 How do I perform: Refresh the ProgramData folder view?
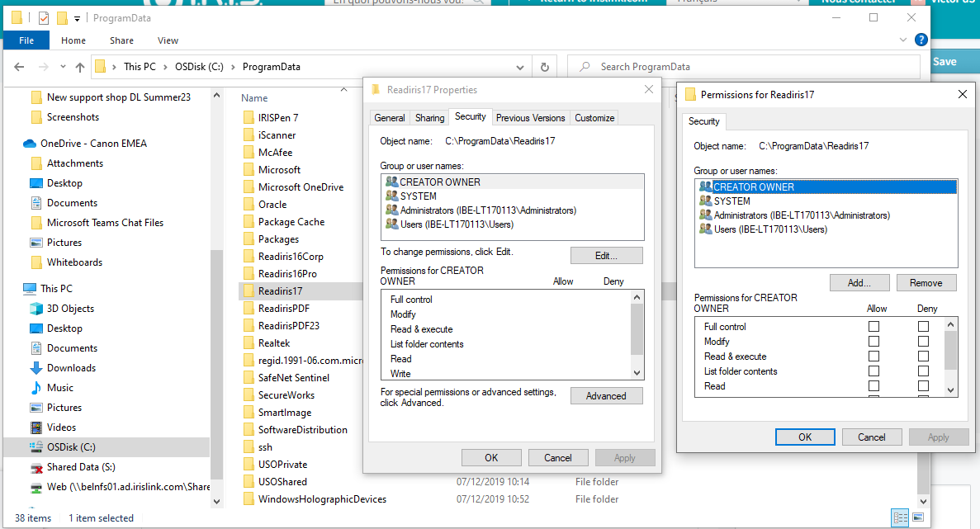click(x=544, y=67)
